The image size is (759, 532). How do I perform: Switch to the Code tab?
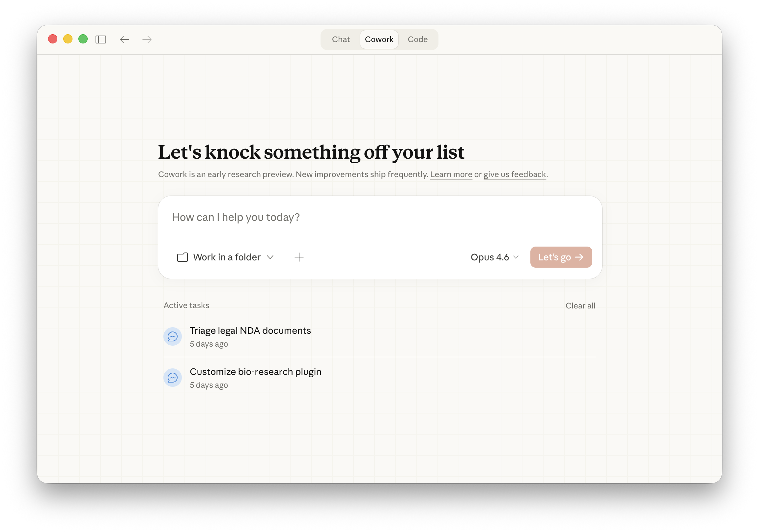[x=417, y=39]
